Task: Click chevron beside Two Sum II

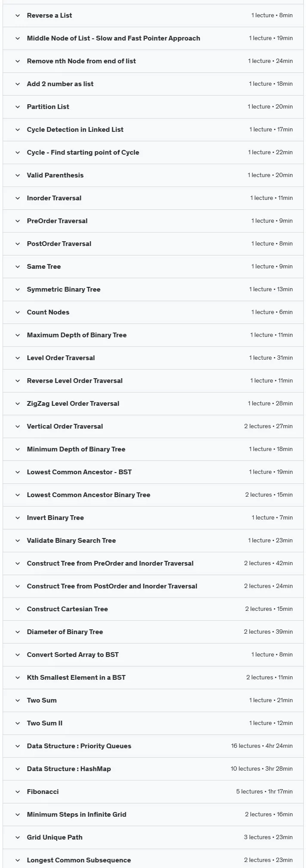Action: tap(18, 723)
